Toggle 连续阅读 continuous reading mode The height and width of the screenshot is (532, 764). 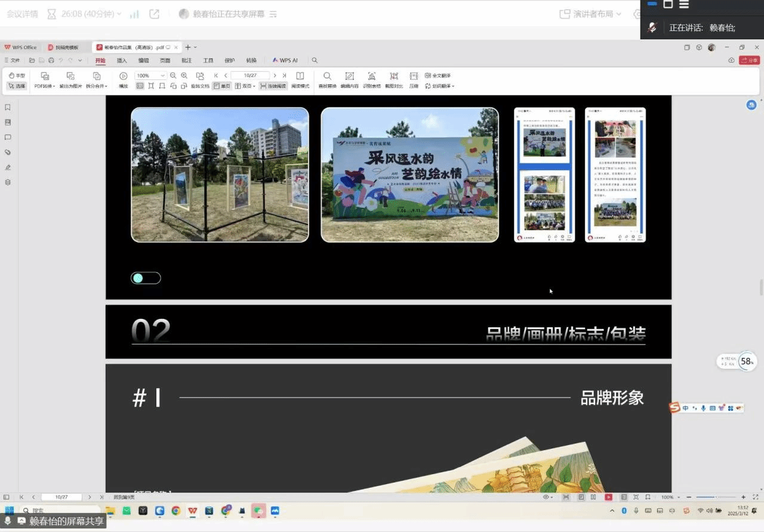tap(273, 86)
